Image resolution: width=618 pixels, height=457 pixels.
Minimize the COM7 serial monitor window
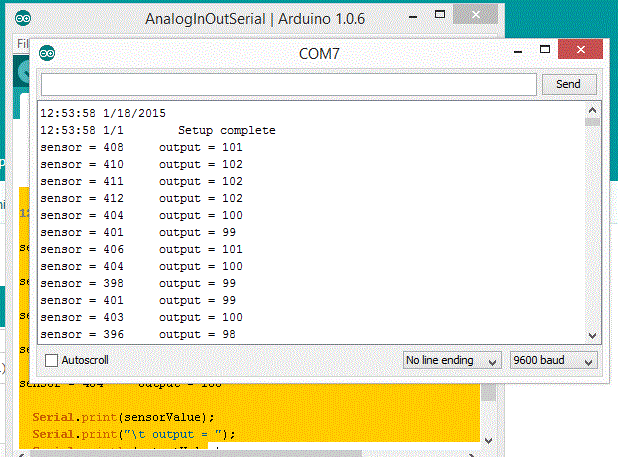tap(518, 51)
